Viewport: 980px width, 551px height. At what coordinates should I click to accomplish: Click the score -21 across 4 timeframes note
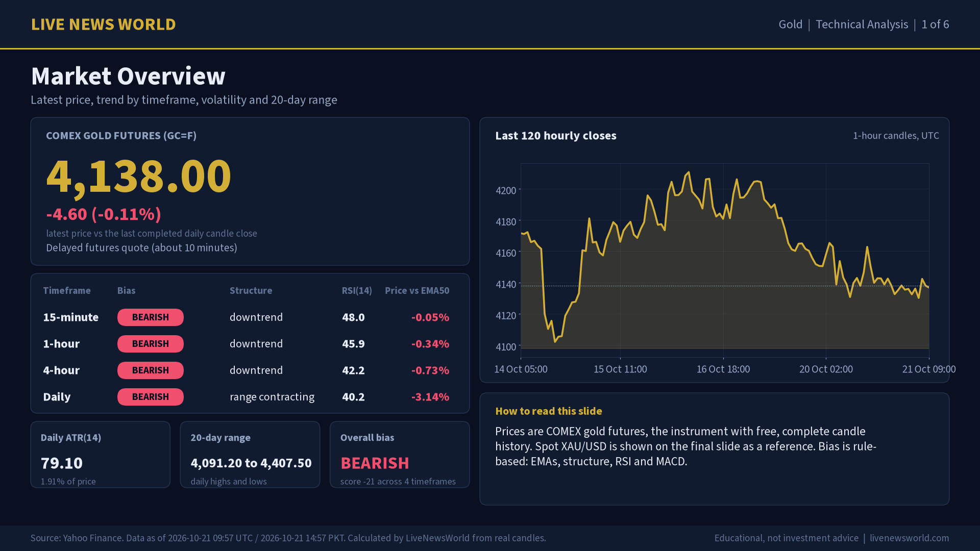398,482
